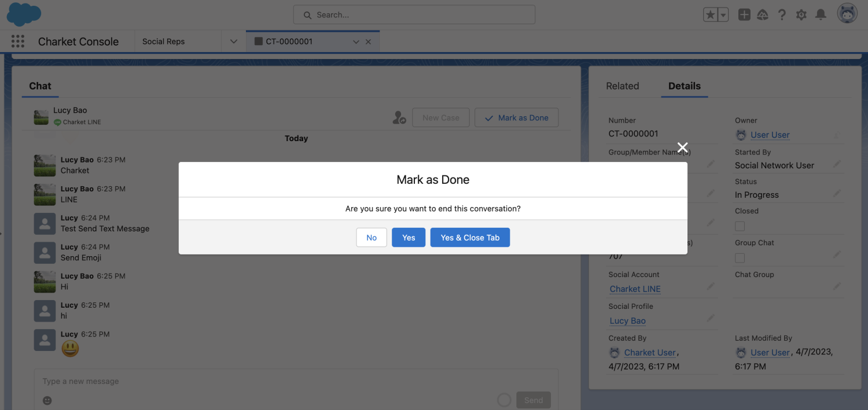This screenshot has width=868, height=410.
Task: Open the Lucy Bao social profile link
Action: click(x=627, y=321)
